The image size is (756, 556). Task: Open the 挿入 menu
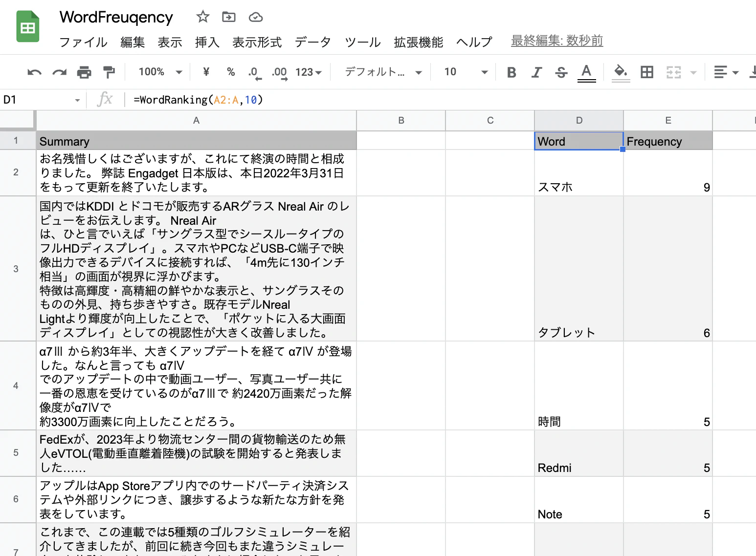point(207,42)
